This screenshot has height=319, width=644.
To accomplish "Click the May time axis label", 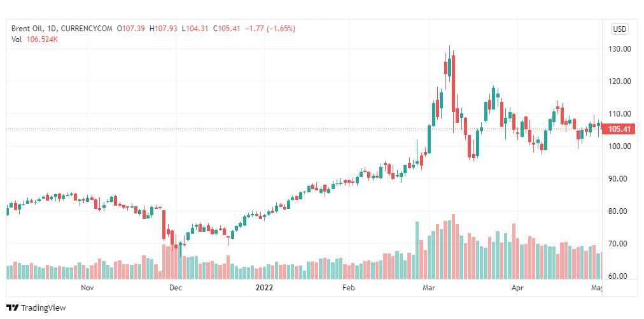I will click(597, 287).
